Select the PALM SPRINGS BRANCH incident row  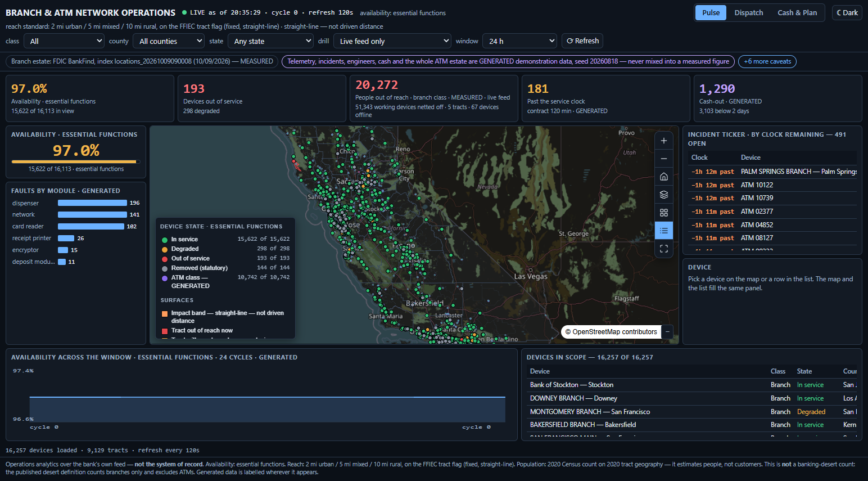coord(772,172)
